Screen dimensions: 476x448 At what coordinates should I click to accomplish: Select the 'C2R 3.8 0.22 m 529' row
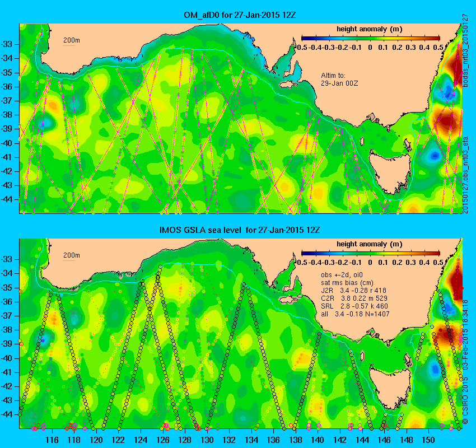354,298
